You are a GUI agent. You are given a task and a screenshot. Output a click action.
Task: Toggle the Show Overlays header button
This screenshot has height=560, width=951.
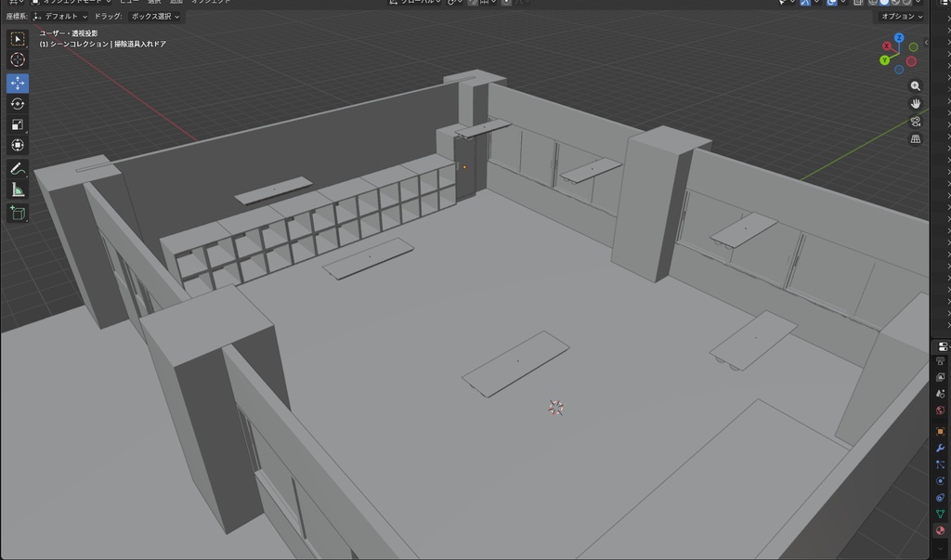coord(832,2)
